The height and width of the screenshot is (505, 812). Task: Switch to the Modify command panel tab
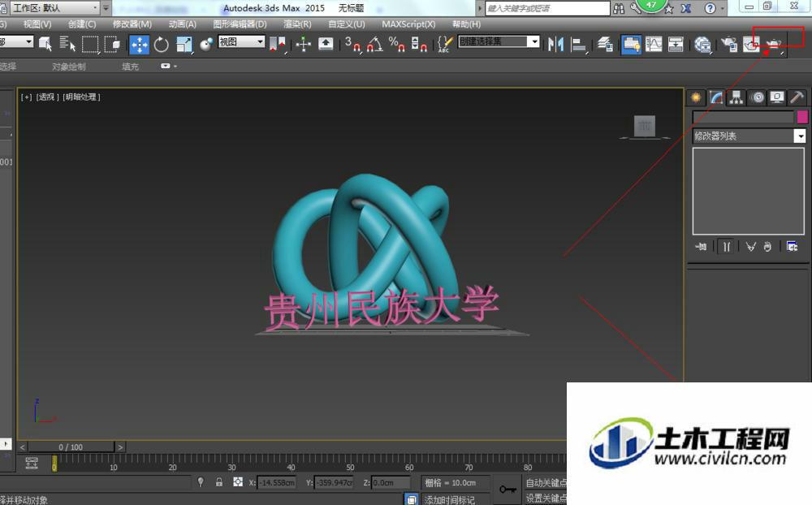(716, 97)
